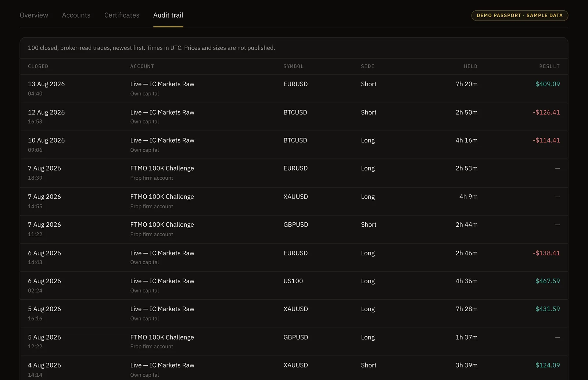The width and height of the screenshot is (588, 380).
Task: Click the $467.59 result value
Action: pos(548,281)
